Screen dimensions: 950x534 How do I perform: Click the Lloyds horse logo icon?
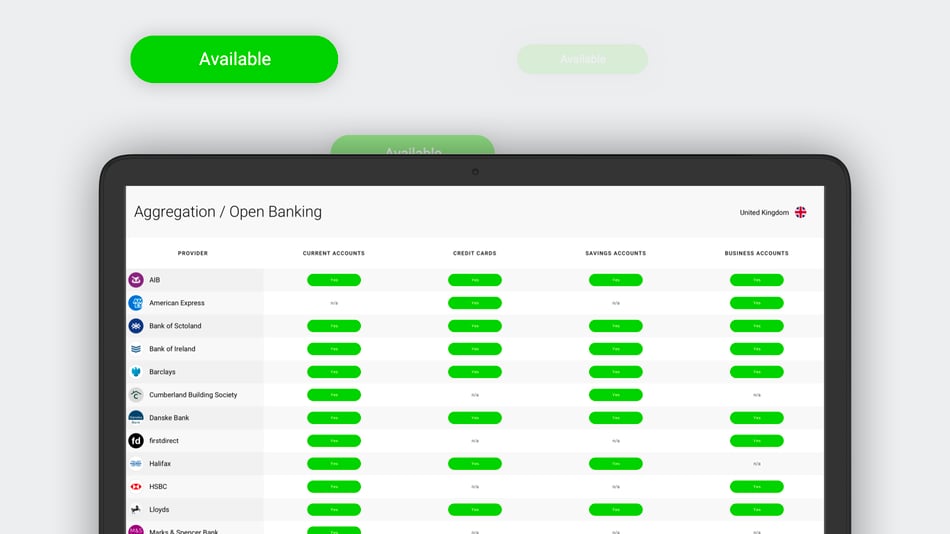136,510
